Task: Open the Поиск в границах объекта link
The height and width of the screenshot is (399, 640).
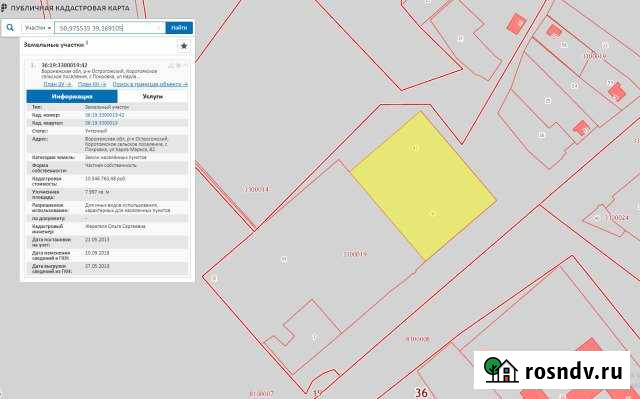Action: click(150, 84)
